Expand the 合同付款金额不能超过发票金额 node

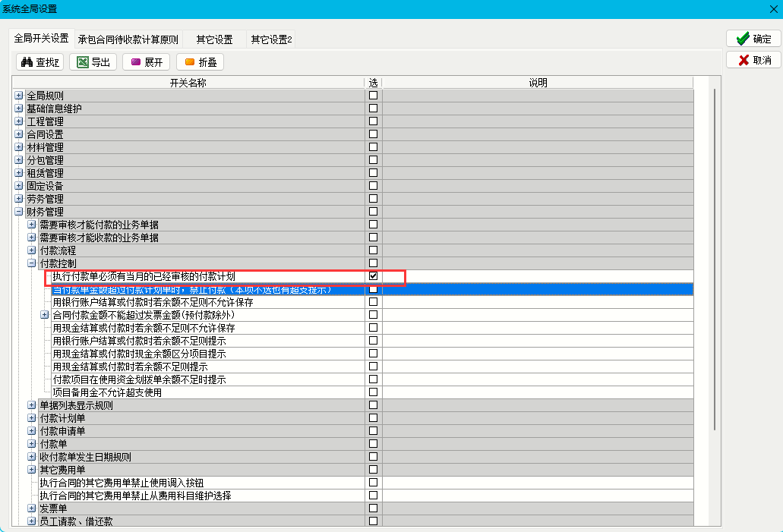coord(45,315)
